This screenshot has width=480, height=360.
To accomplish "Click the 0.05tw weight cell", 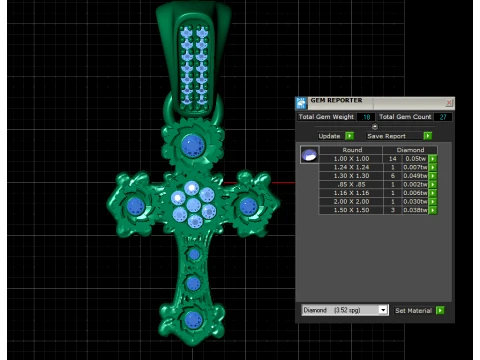I will click(415, 159).
